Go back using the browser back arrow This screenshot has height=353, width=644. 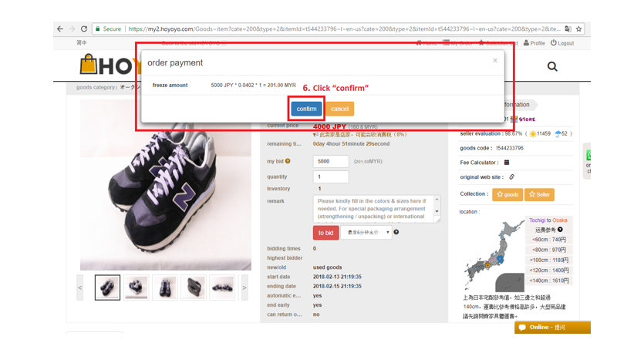[x=60, y=29]
